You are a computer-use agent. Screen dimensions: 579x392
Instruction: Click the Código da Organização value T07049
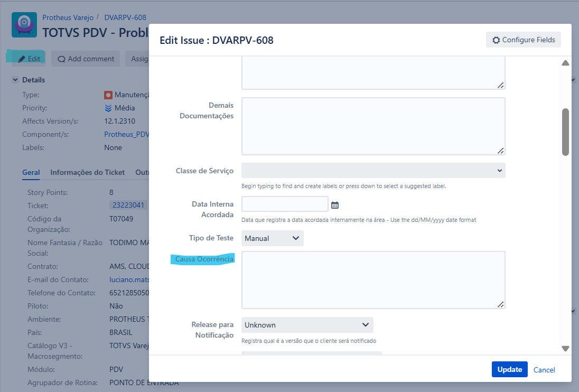121,219
